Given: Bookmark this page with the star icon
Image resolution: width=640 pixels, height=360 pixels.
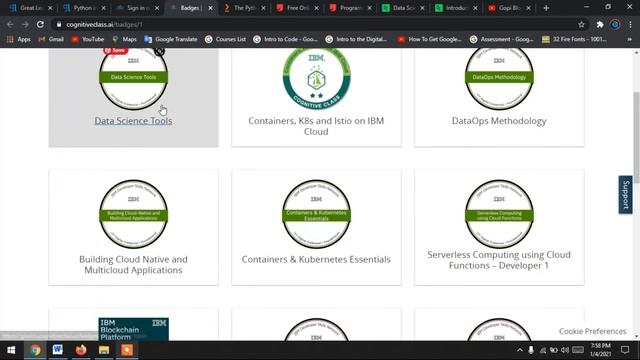Looking at the screenshot, I should click(x=581, y=24).
